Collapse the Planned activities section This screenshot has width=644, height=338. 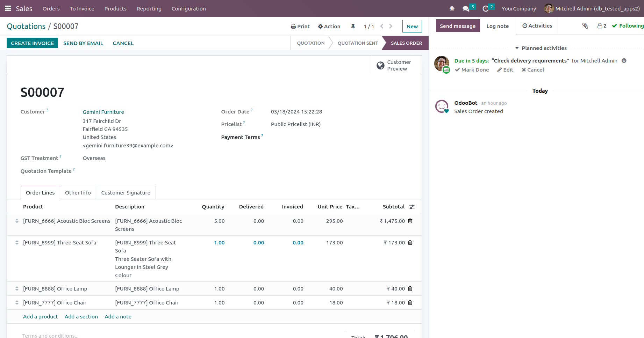click(541, 48)
